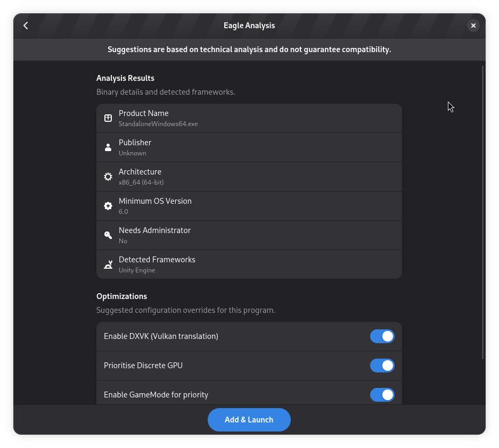Select the Minimum OS Version 6.0 row
The width and height of the screenshot is (499, 448).
249,206
